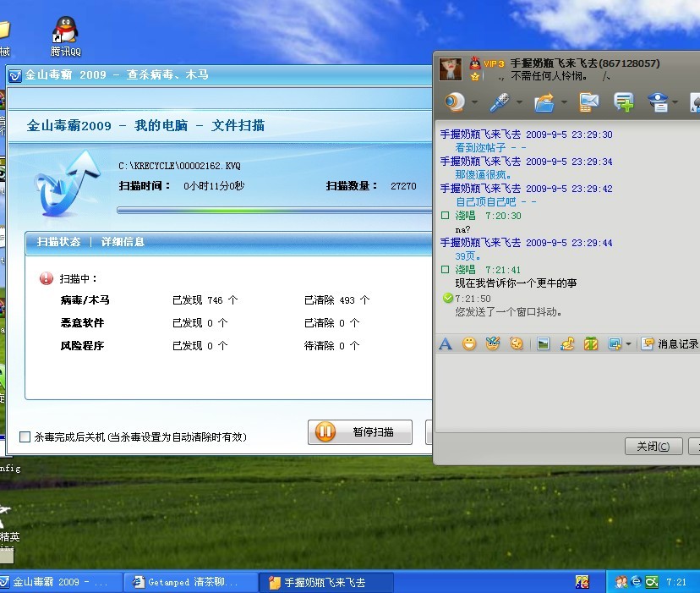Screen dimensions: 700x593
Task: Click the 关闭(C) button in chat
Action: pyautogui.click(x=653, y=446)
